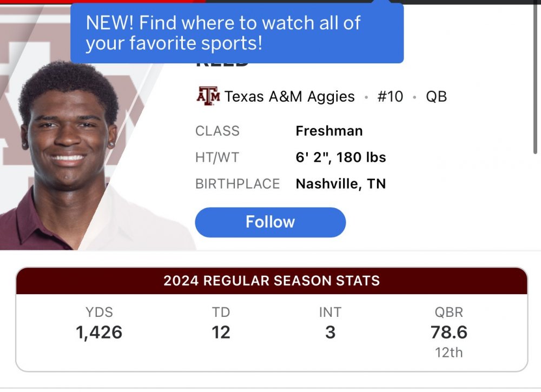
Task: Click the 6' 2", 180 lbs text
Action: (341, 157)
